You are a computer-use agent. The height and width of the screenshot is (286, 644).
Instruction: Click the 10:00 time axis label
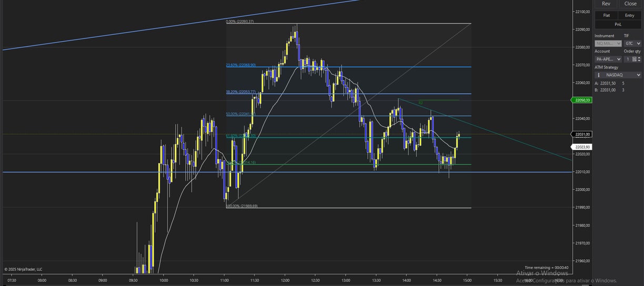click(164, 280)
